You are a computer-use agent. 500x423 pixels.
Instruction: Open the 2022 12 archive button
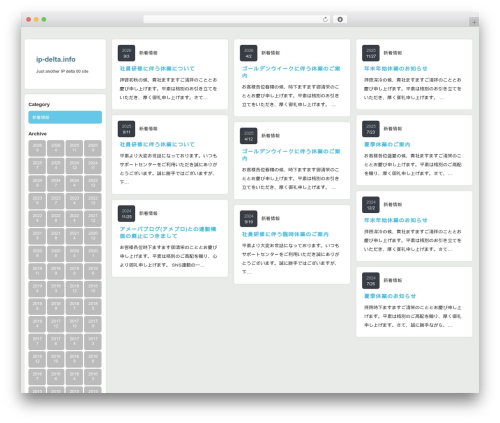click(93, 201)
